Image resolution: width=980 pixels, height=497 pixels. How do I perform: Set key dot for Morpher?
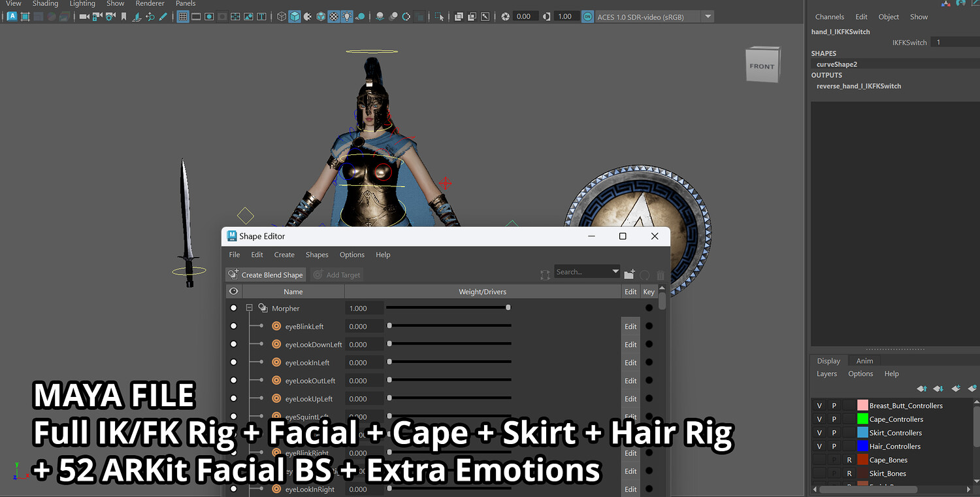(649, 308)
